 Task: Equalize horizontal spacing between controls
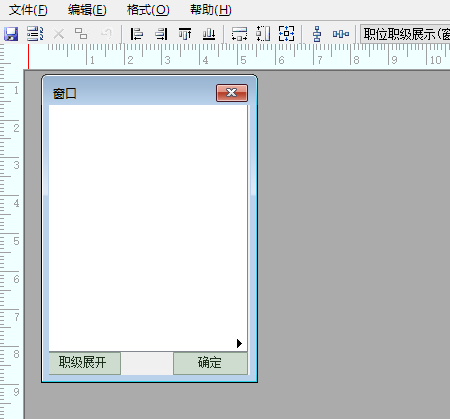tap(341, 34)
